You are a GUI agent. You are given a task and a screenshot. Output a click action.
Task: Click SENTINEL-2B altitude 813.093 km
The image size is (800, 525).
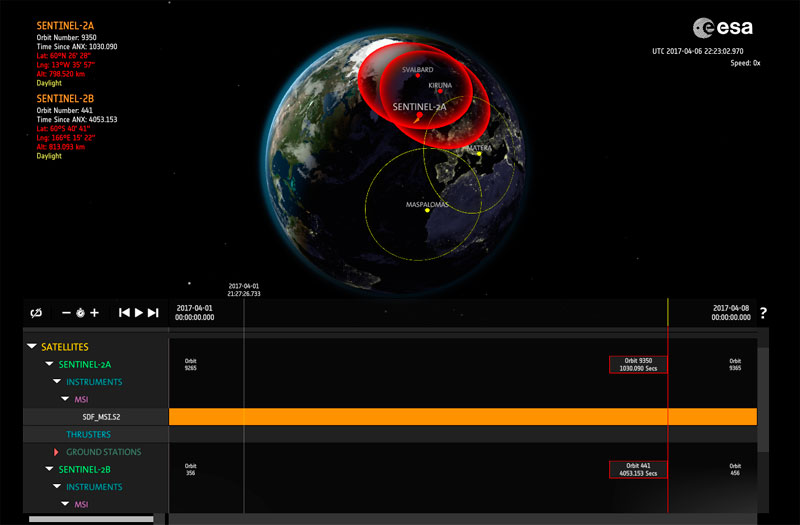tap(61, 147)
